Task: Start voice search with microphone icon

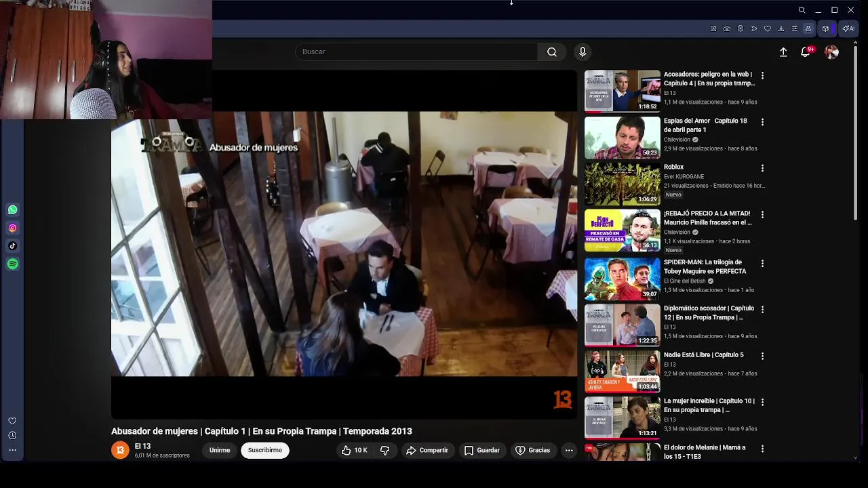Action: 583,52
